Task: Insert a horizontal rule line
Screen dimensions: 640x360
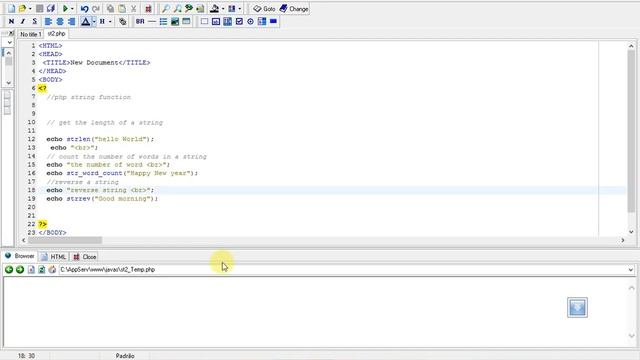Action: coord(151,21)
